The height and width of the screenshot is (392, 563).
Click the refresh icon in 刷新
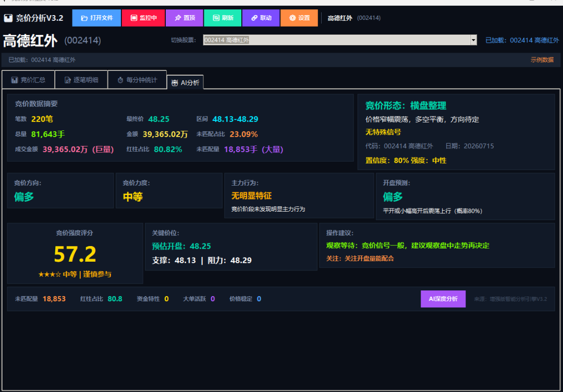coord(216,18)
